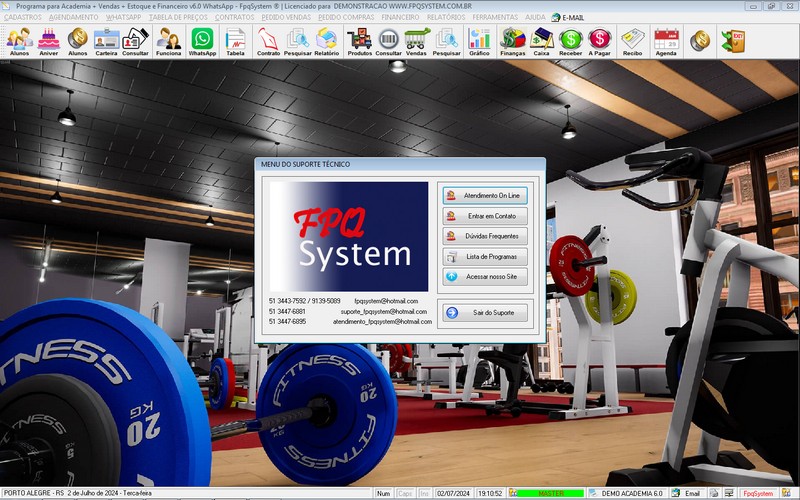Open the Aniver birthday cake icon
Viewport: 800px width, 500px height.
[x=48, y=41]
